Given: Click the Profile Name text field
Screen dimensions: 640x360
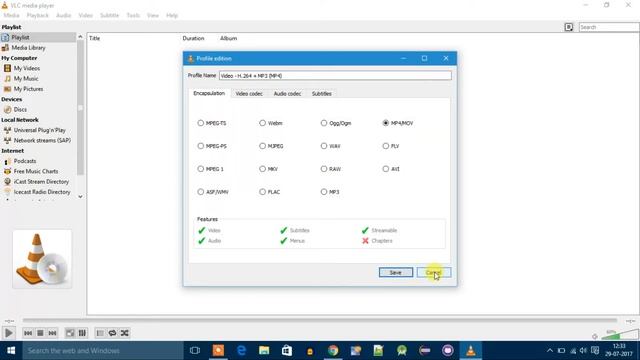Looking at the screenshot, I should tap(335, 76).
